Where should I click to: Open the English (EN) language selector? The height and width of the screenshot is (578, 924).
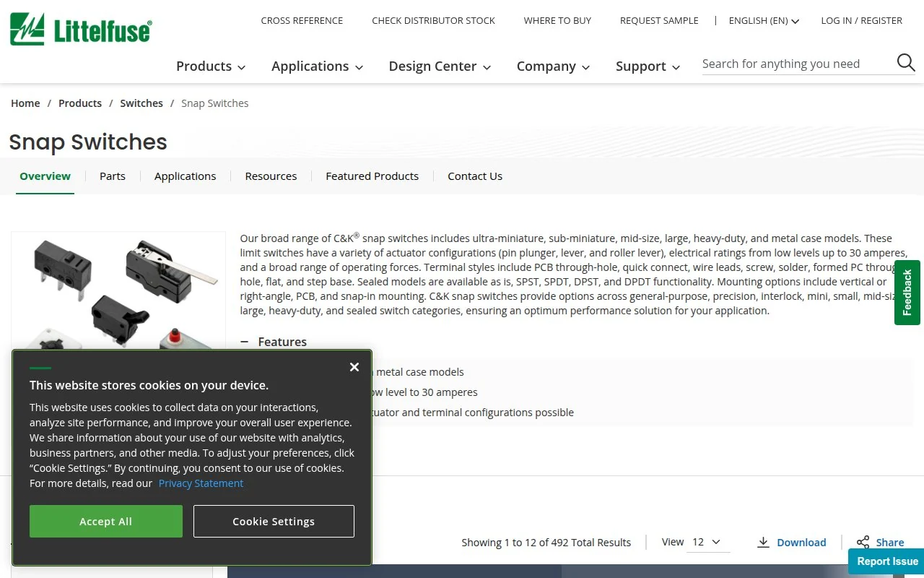click(x=764, y=21)
